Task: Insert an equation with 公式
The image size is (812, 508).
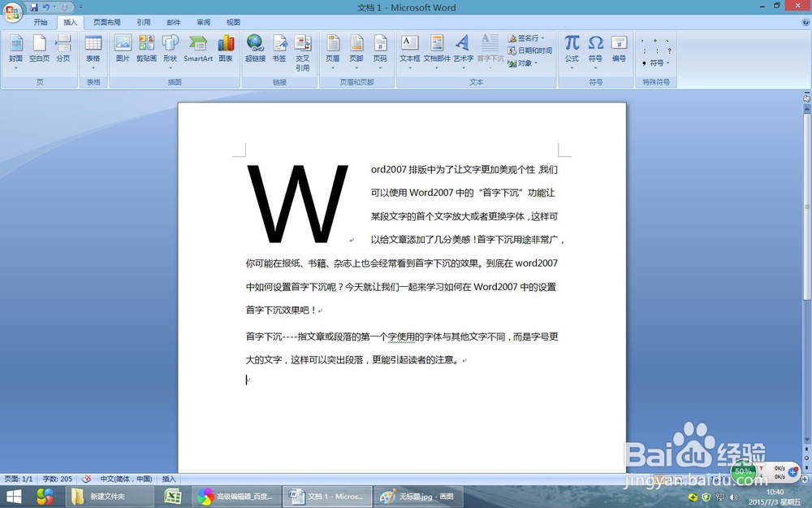Action: tap(572, 52)
